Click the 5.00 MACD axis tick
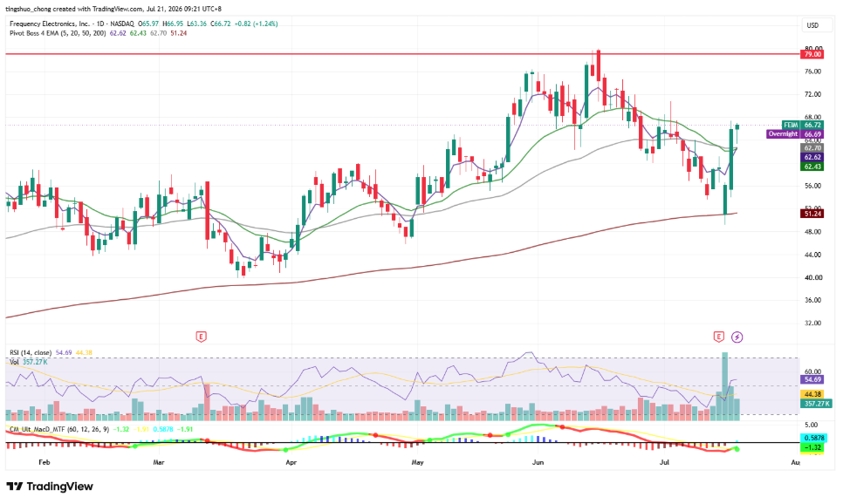 pyautogui.click(x=812, y=425)
